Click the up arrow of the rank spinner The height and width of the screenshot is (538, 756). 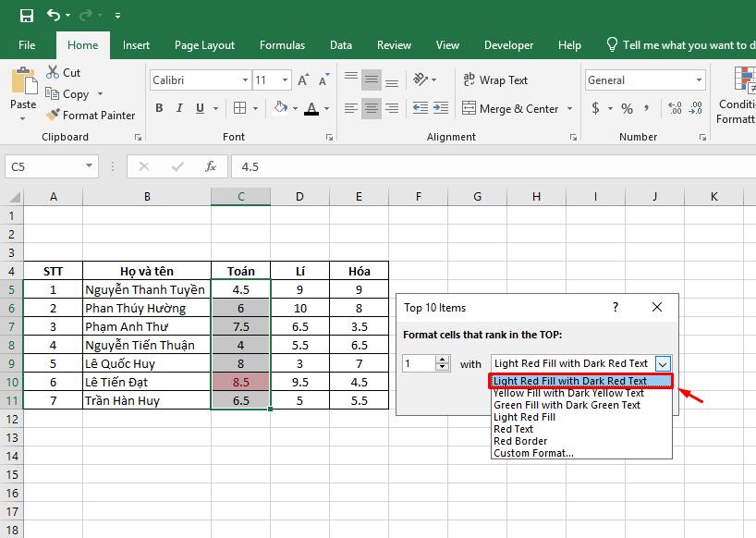click(x=443, y=360)
